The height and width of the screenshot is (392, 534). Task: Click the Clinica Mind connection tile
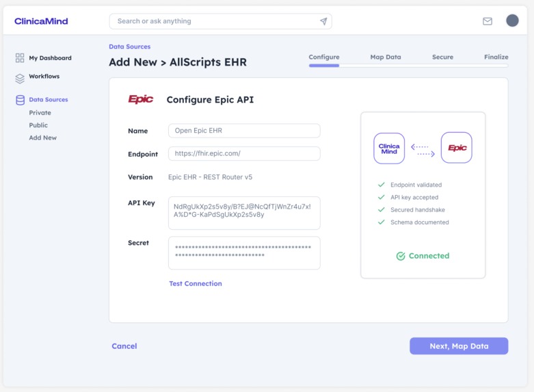pos(389,148)
